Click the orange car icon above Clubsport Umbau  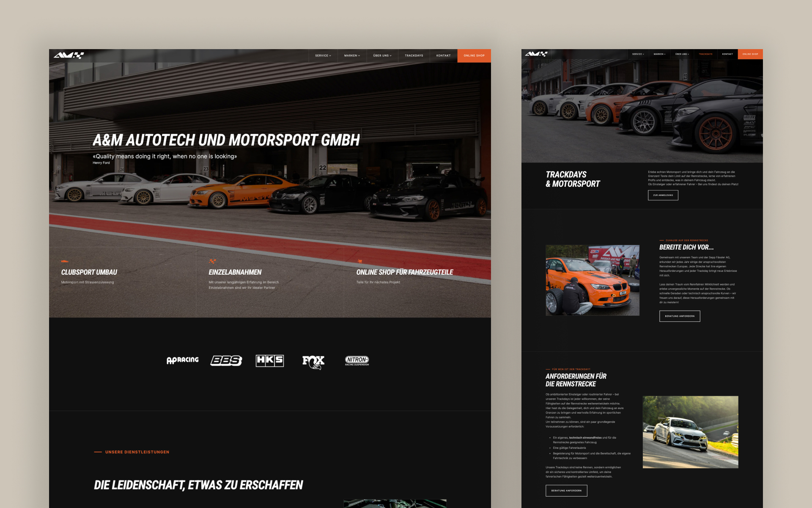[64, 261]
